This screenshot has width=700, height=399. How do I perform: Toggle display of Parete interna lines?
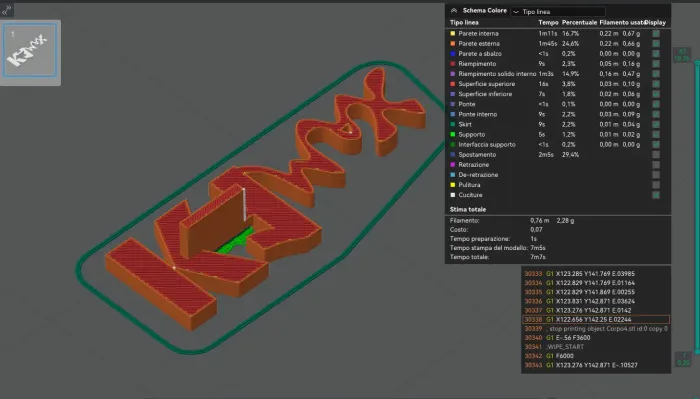pos(656,33)
